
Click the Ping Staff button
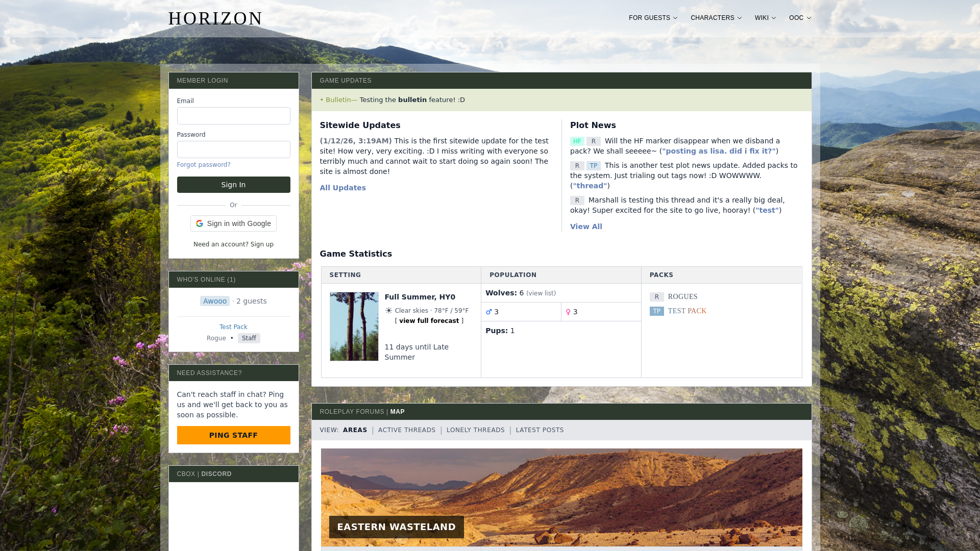234,435
